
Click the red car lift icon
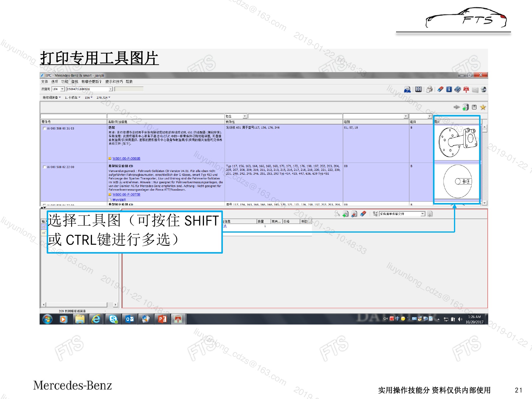point(466,89)
